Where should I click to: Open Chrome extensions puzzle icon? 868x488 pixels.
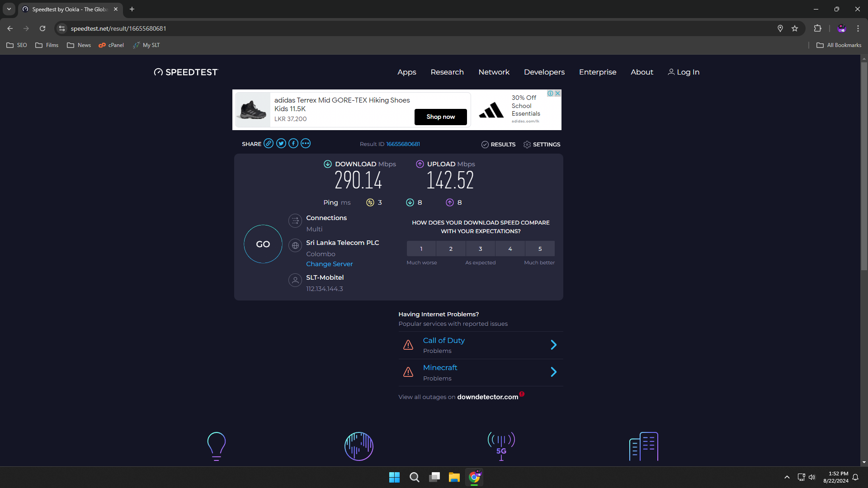(817, 28)
